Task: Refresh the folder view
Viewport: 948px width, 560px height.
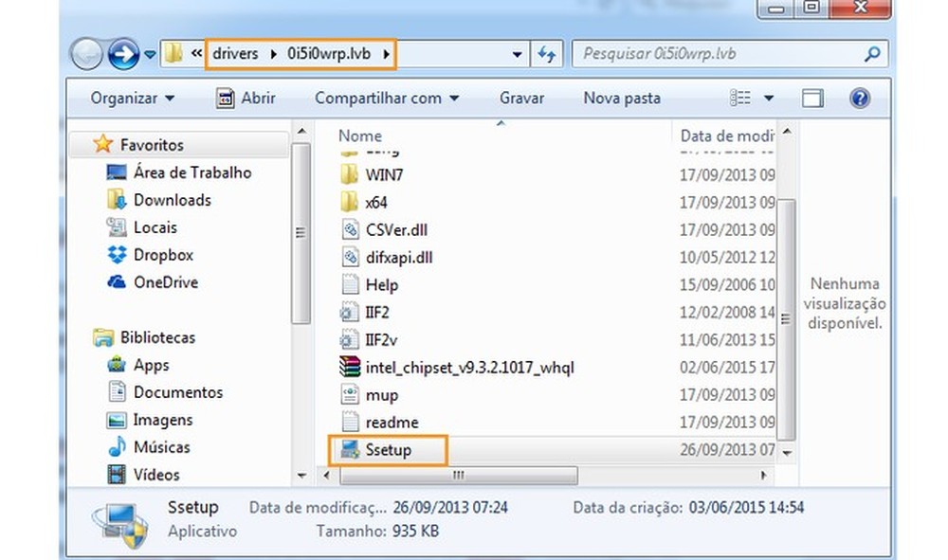Action: tap(546, 54)
